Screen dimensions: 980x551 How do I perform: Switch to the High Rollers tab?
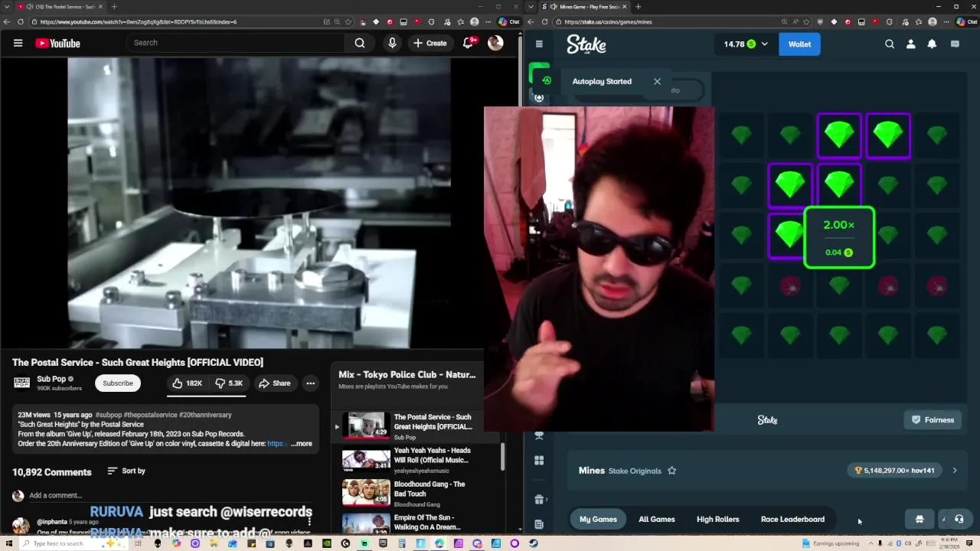[718, 519]
